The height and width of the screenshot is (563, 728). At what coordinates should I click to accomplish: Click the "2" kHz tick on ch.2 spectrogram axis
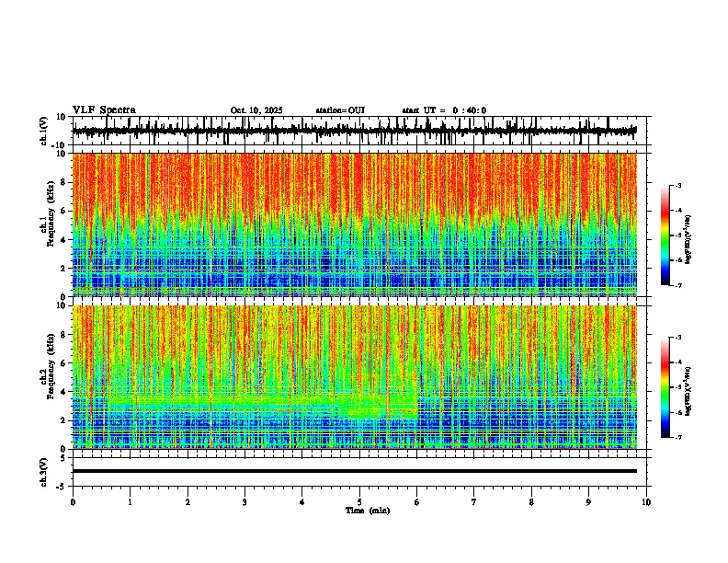pyautogui.click(x=64, y=420)
